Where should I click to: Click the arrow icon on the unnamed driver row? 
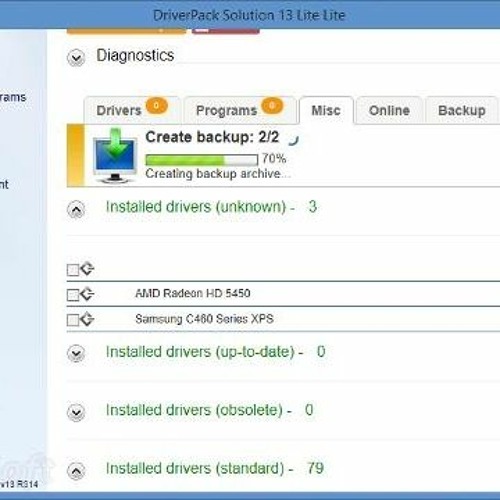88,269
